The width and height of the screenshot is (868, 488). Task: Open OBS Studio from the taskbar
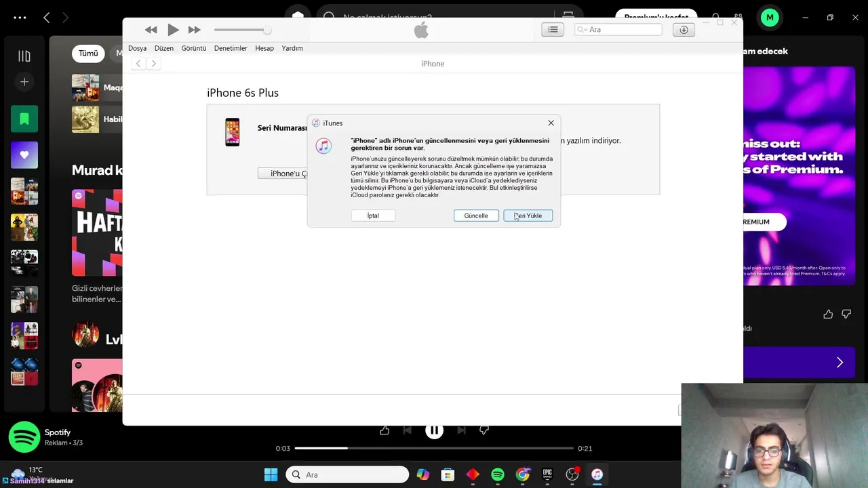572,474
